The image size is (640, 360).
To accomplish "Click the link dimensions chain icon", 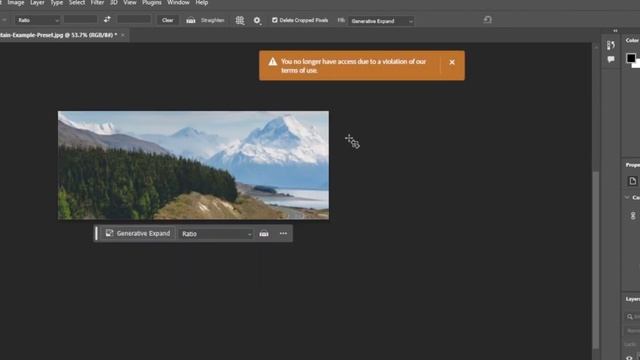I will coord(633,216).
